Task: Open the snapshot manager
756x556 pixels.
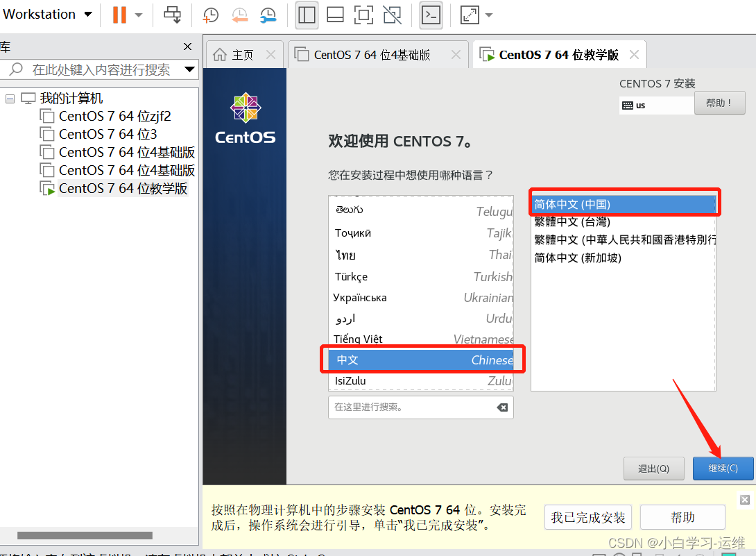Action: (x=268, y=15)
